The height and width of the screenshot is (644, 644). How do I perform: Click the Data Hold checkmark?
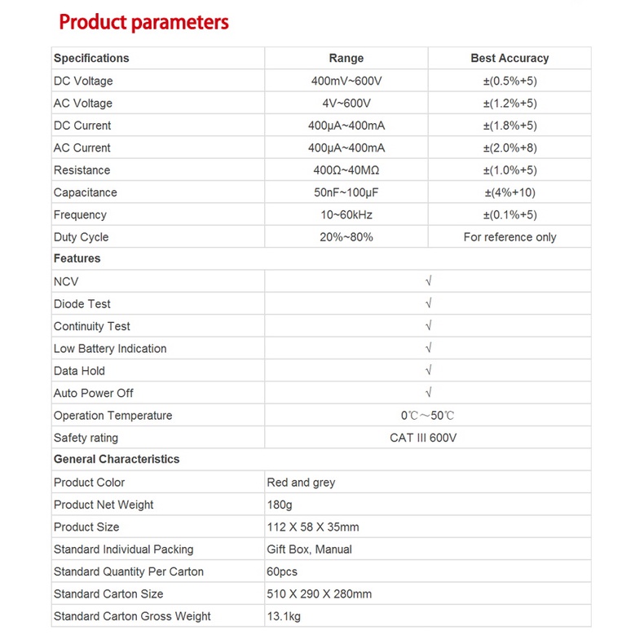(x=428, y=370)
